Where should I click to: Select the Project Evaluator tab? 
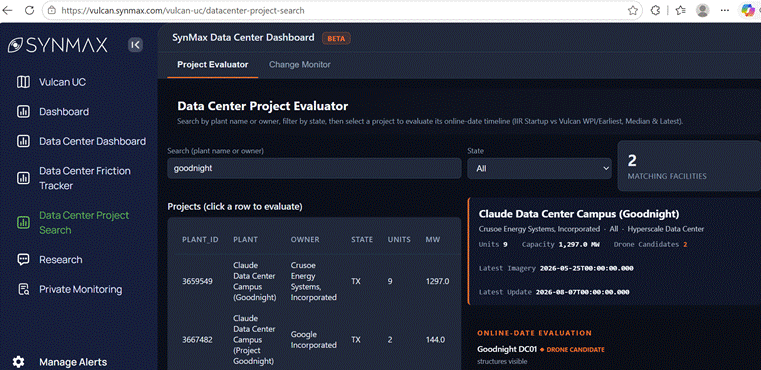pyautogui.click(x=213, y=65)
